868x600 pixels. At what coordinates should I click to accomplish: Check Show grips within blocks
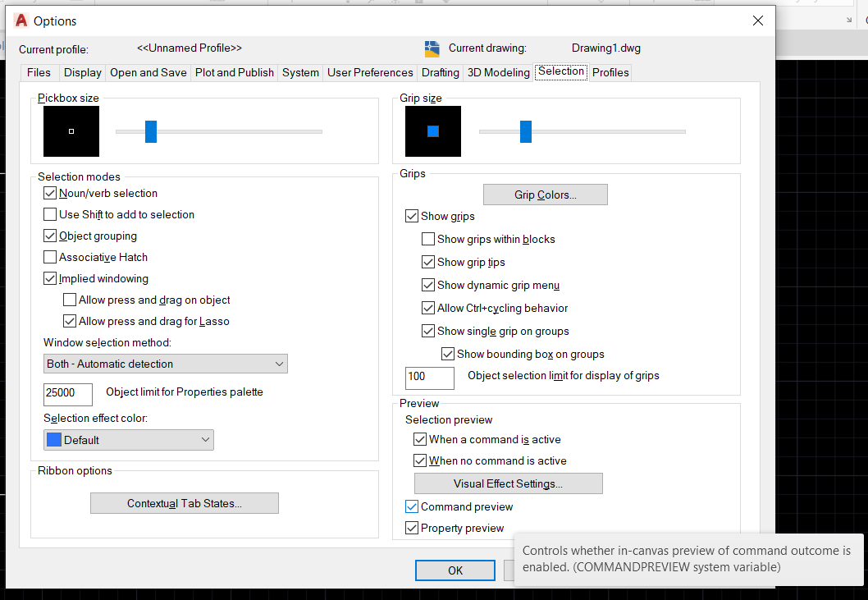tap(427, 239)
